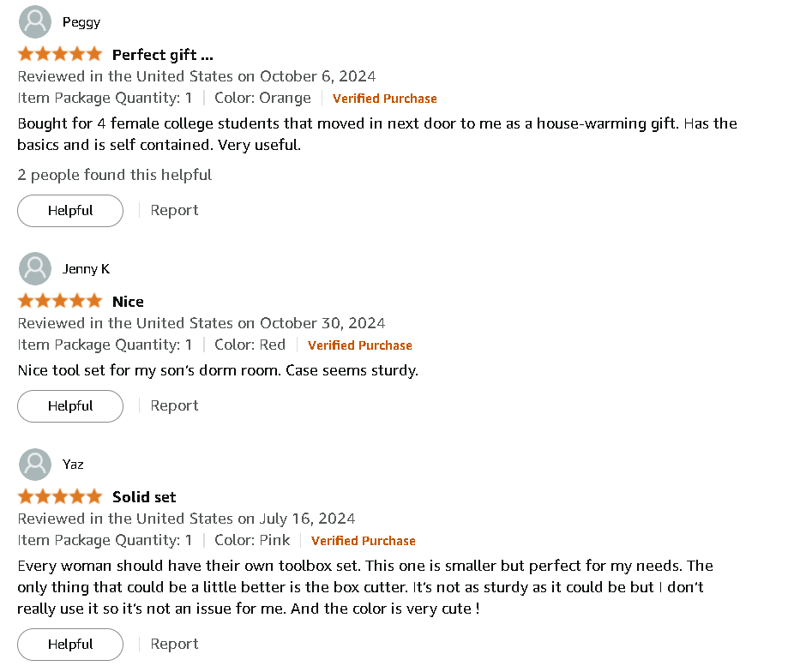Viewport: 788px width, 672px height.
Task: Click Verified Purchase on the Pink review
Action: click(364, 541)
